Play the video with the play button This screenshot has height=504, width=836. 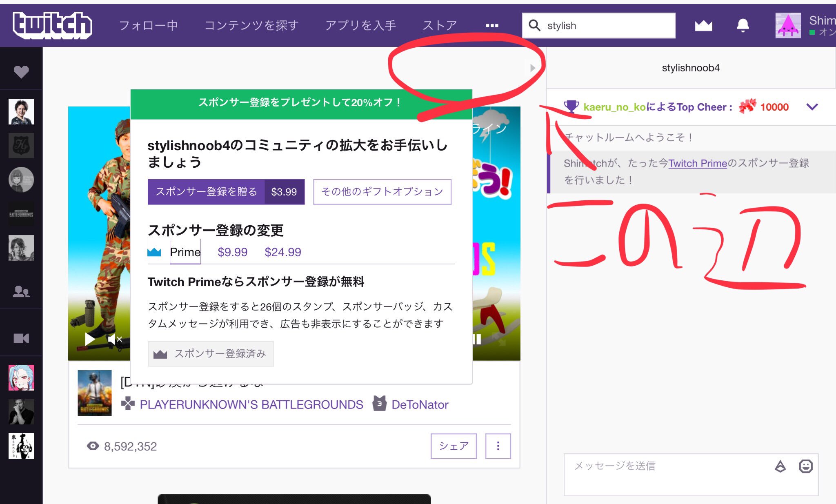90,339
